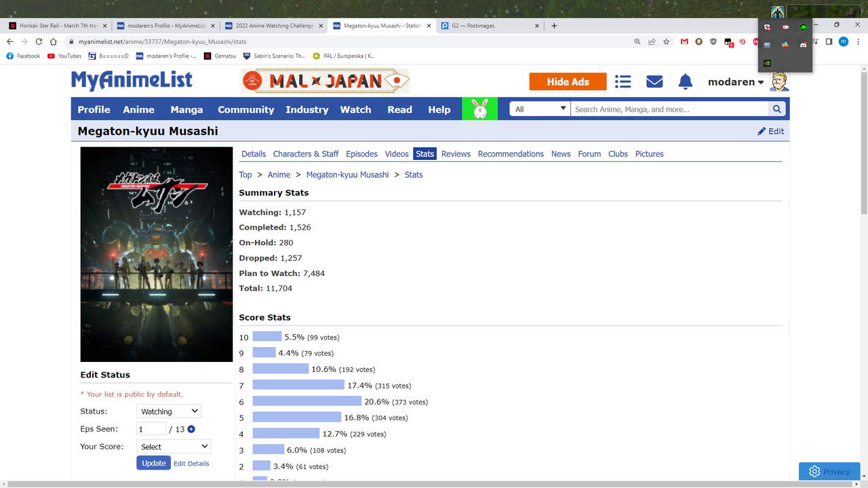Click the share page icon in address bar
This screenshot has height=488, width=868.
point(652,41)
